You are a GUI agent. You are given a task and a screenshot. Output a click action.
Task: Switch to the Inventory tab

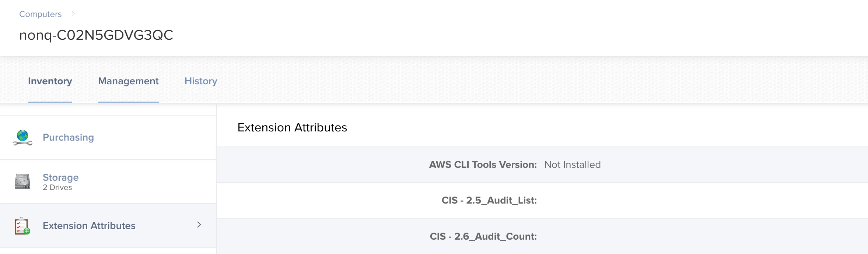[50, 81]
